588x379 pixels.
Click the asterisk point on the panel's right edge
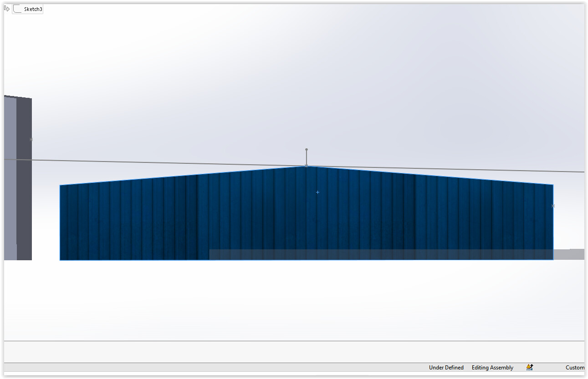point(553,206)
